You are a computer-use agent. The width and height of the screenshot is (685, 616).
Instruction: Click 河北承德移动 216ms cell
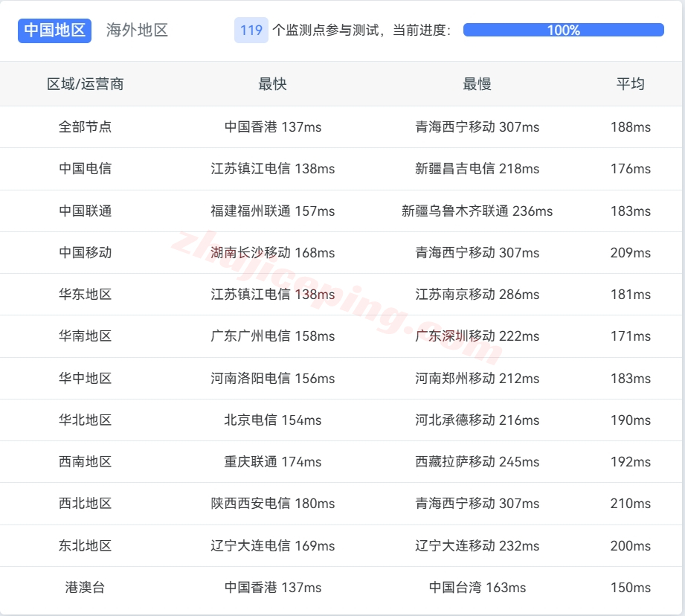(477, 420)
